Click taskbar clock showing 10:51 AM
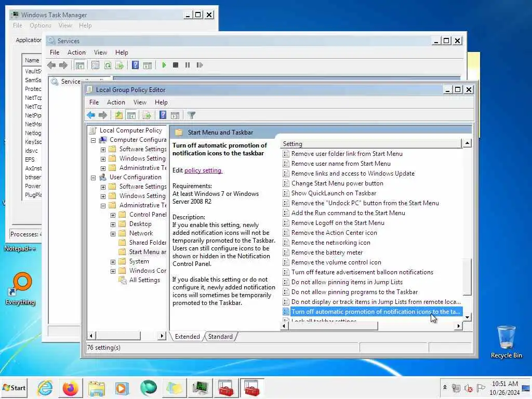This screenshot has height=399, width=532. coord(504,388)
